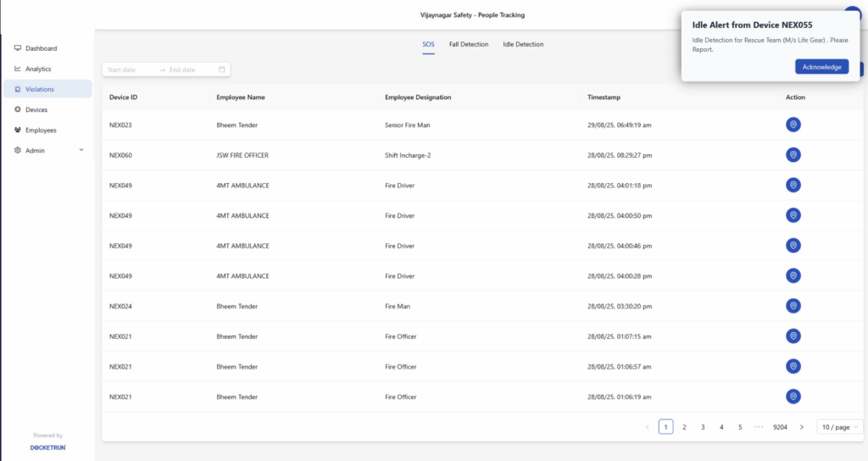Open the 10 / page size dropdown
This screenshot has height=461, width=868.
839,427
